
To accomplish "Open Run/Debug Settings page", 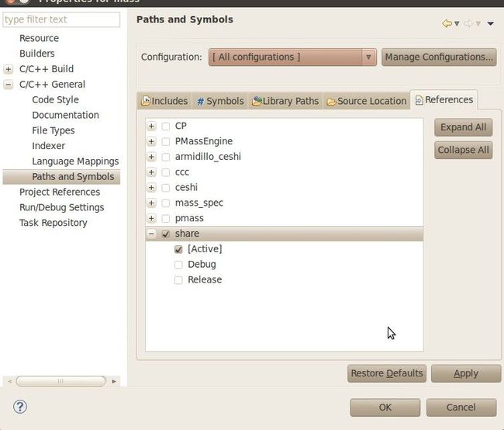I will pos(62,207).
